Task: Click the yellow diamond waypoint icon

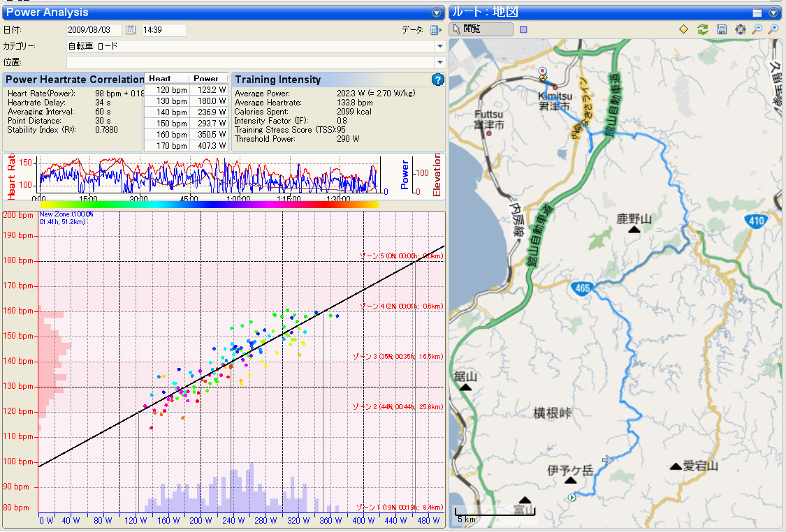Action: 683,29
